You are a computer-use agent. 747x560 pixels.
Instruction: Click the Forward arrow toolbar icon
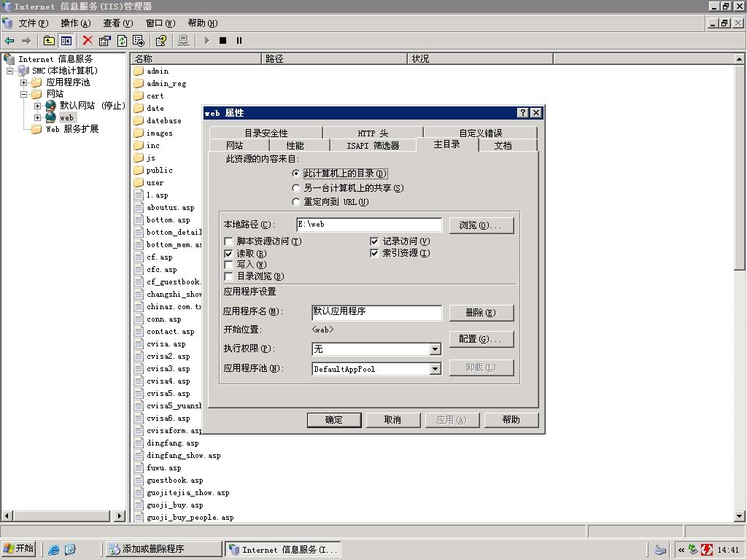point(26,41)
